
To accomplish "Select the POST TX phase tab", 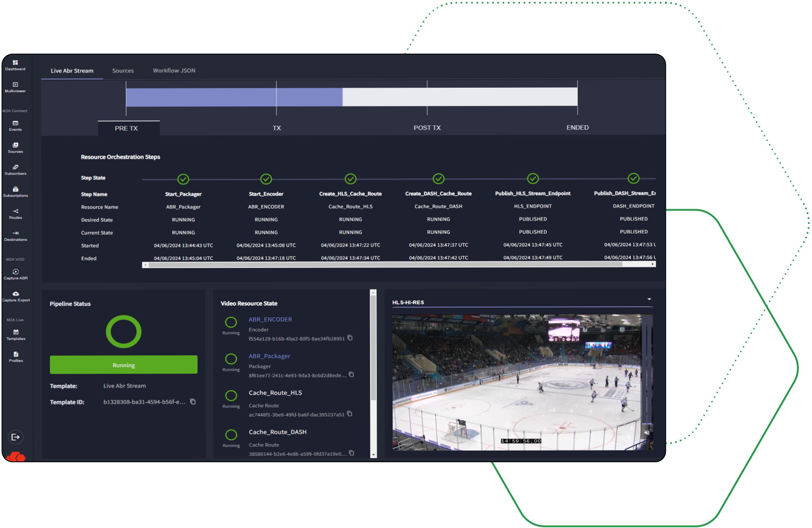I will click(427, 128).
